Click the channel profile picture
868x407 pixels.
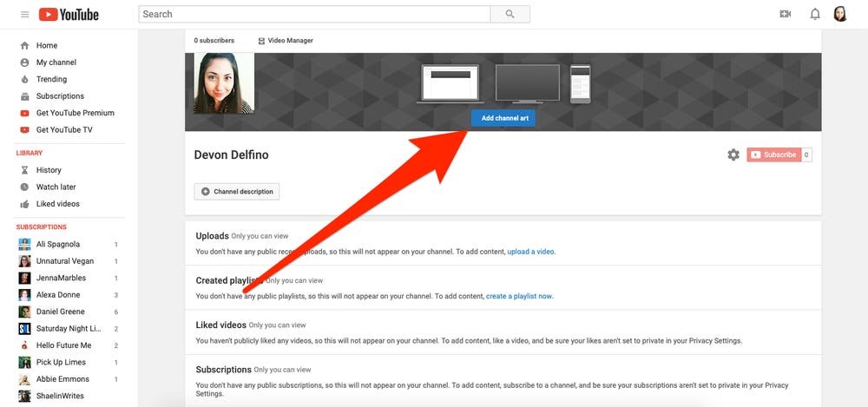(x=224, y=83)
